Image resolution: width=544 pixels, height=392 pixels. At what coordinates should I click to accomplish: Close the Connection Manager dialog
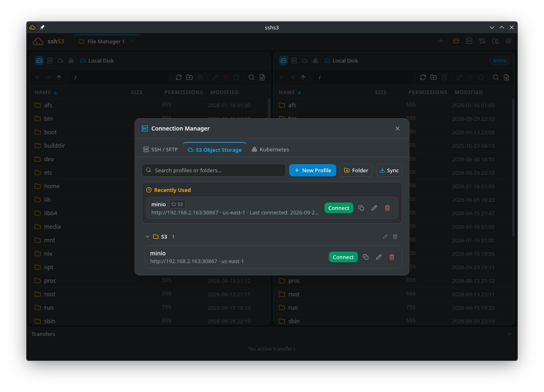398,128
